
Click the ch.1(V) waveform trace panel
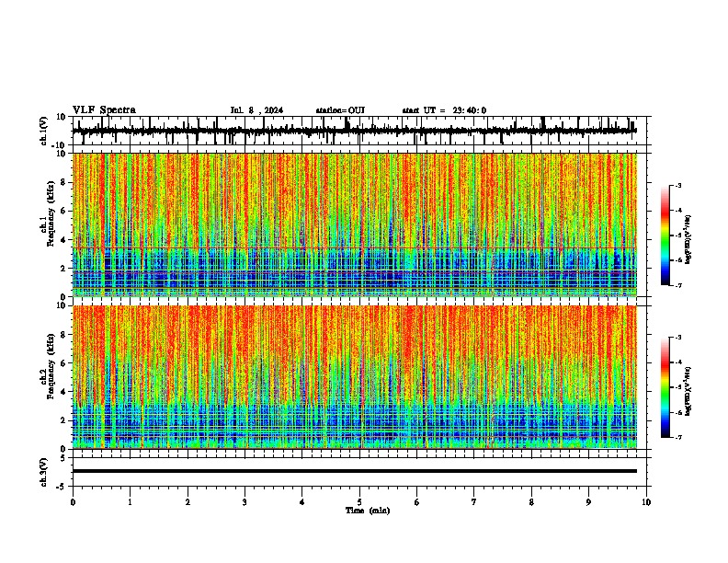tap(358, 131)
